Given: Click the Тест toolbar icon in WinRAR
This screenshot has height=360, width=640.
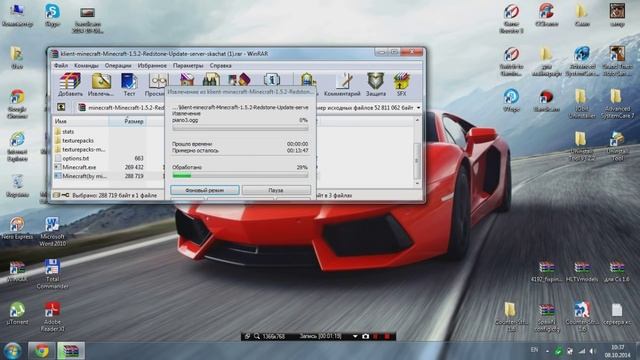Looking at the screenshot, I should 129,84.
